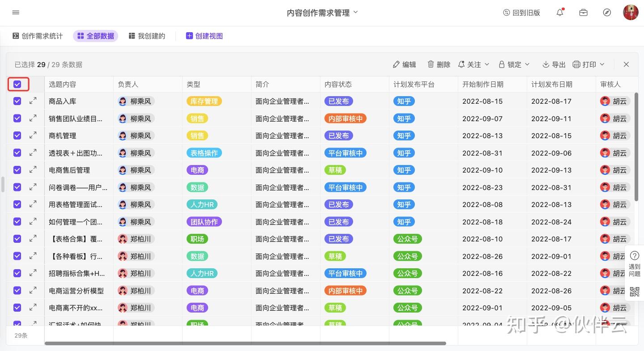Click 库存管理 tag in 商品入库 row
Viewport: 644px width, 351px height.
[204, 101]
